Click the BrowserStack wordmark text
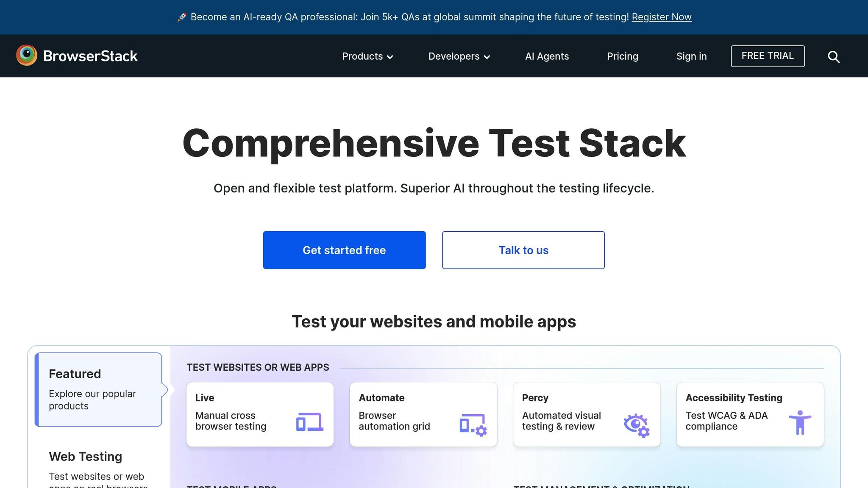Image resolution: width=868 pixels, height=488 pixels. click(90, 56)
